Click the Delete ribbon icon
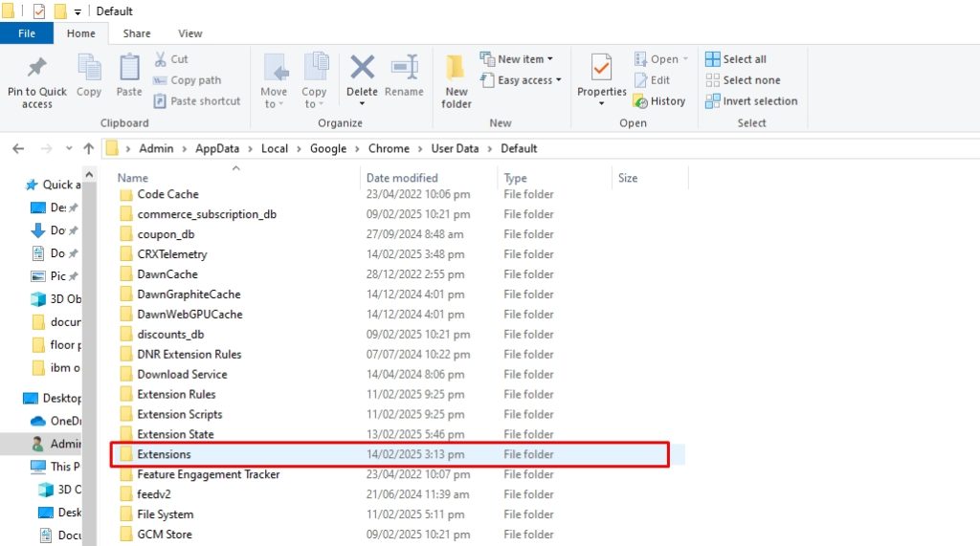Viewport: 980px width, 546px height. pos(362,68)
